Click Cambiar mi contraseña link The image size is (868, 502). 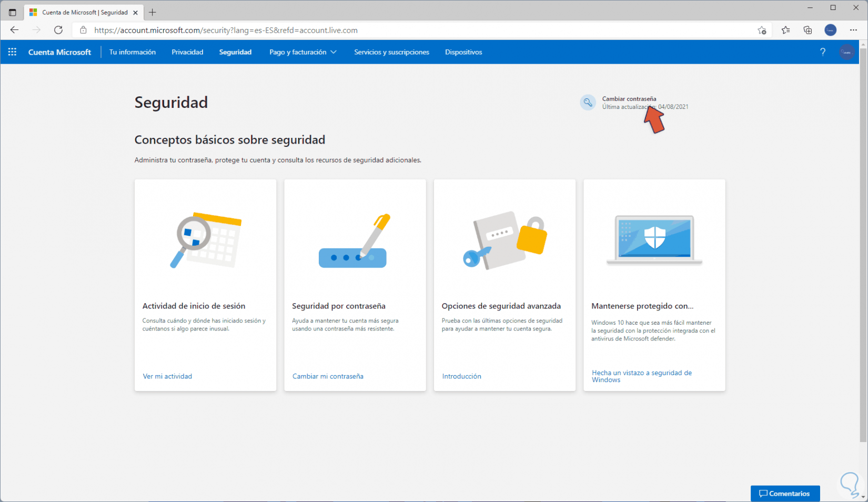[x=328, y=376]
